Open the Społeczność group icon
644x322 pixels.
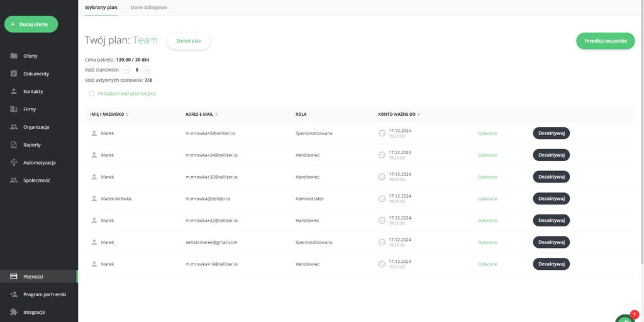pos(14,180)
